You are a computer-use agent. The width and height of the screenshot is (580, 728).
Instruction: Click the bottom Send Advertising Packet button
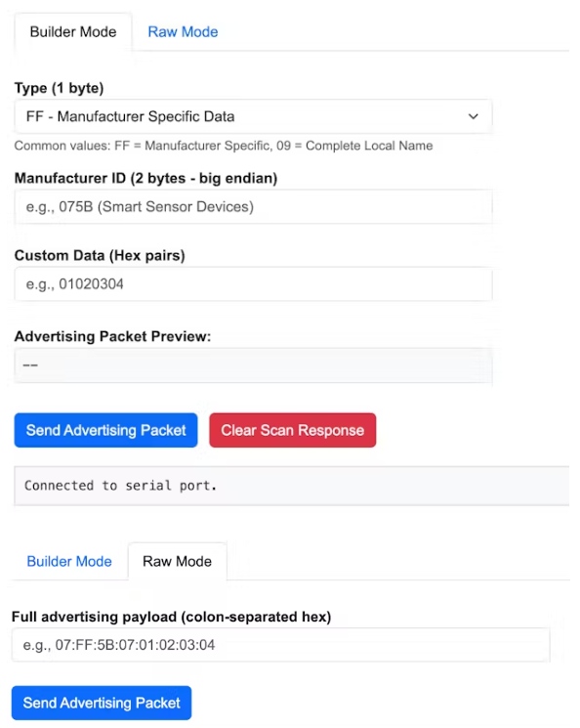coord(102,703)
